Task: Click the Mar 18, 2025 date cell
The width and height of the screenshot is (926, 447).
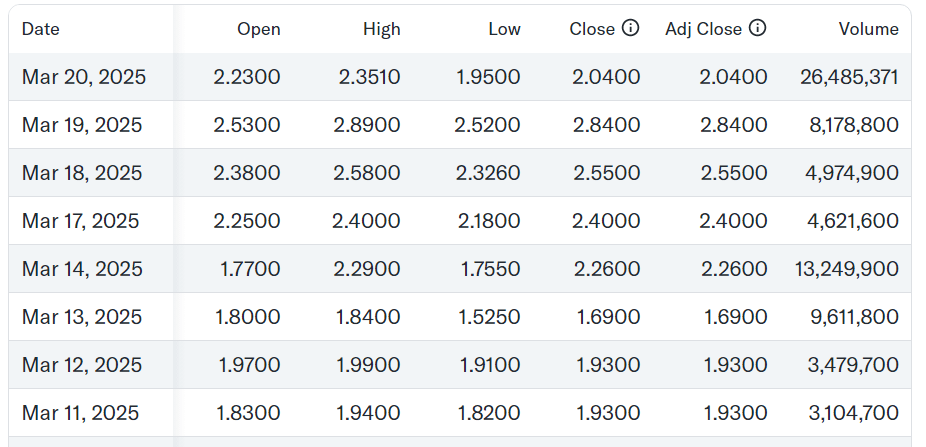Action: point(82,173)
